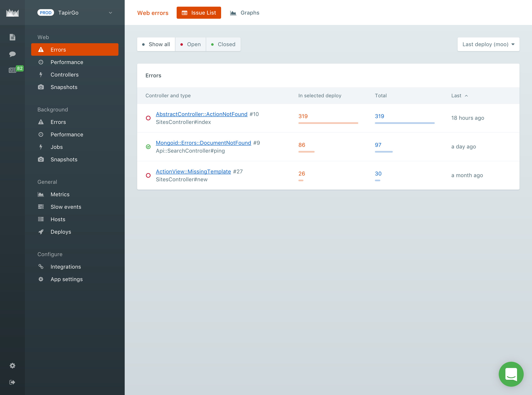The image size is (532, 395).
Task: Open Web Performance in sidebar
Action: point(67,62)
